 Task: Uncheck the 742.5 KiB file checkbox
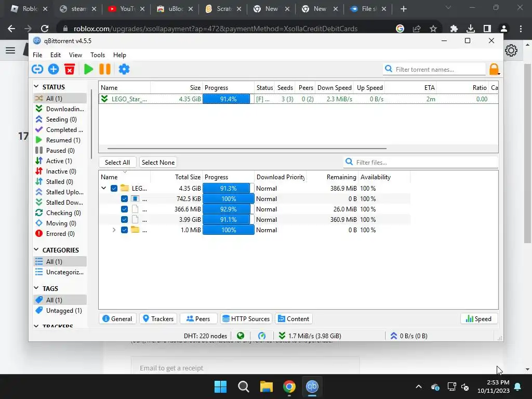pos(125,199)
